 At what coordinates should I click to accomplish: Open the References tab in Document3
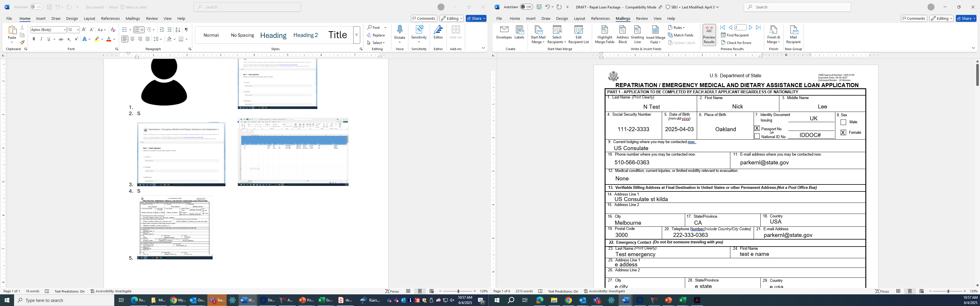coord(110,18)
